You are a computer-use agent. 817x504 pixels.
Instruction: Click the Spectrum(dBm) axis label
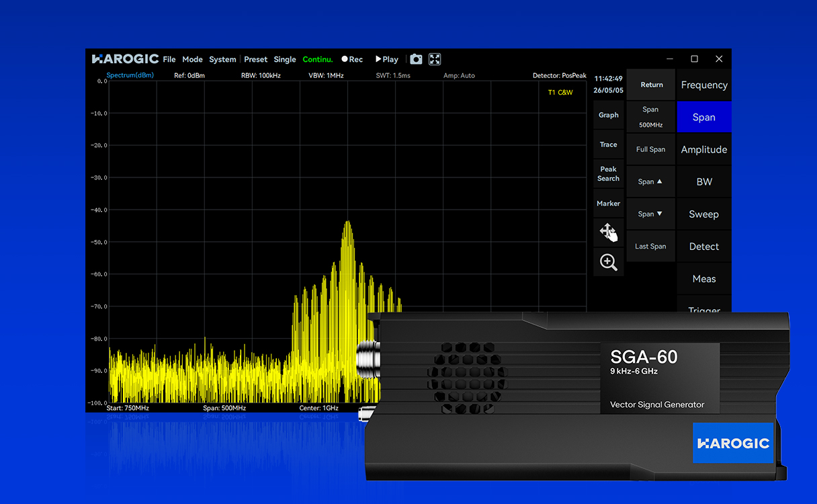tap(130, 75)
